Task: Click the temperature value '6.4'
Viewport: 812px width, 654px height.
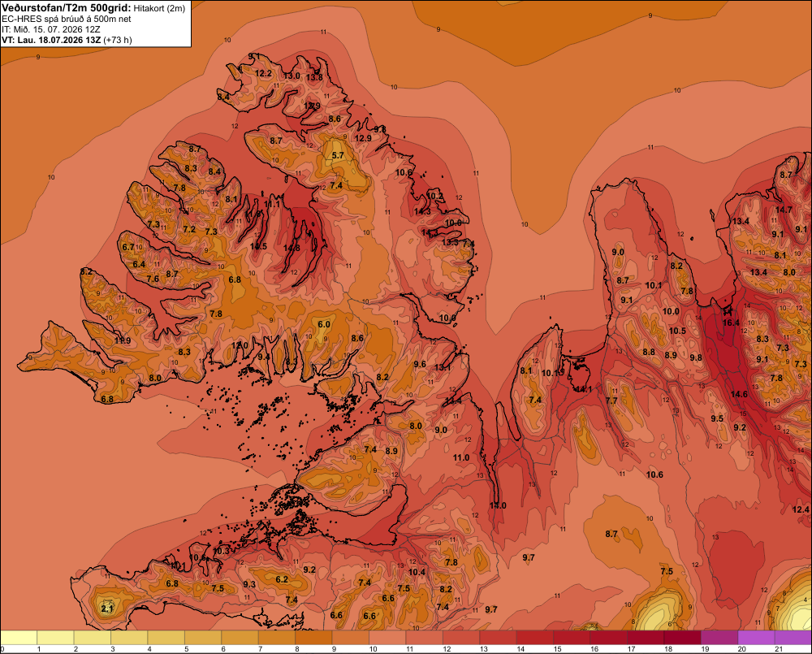Action: [x=139, y=264]
